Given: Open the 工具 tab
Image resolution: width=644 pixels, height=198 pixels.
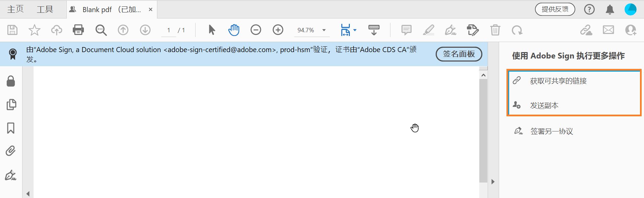Looking at the screenshot, I should (x=45, y=9).
